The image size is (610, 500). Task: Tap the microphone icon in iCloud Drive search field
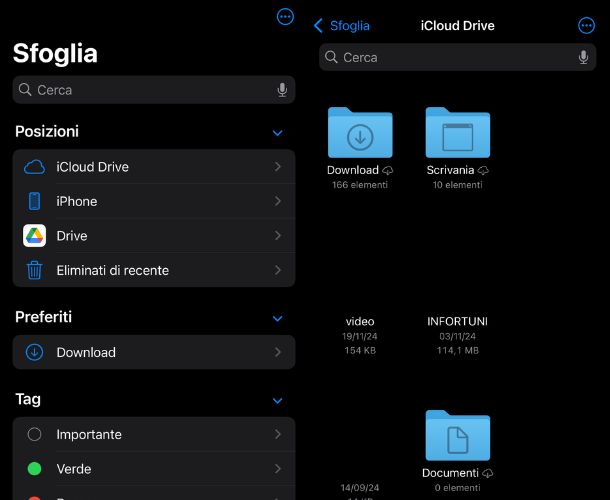[x=583, y=57]
